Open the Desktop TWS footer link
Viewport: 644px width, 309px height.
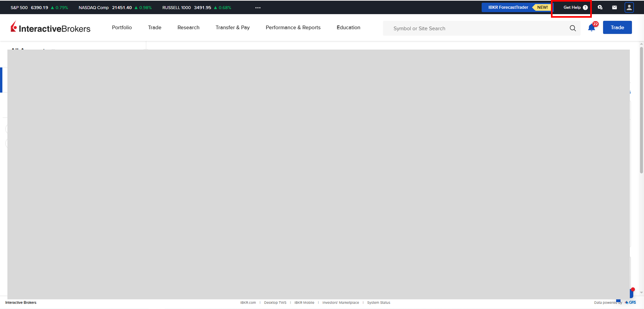click(x=275, y=303)
